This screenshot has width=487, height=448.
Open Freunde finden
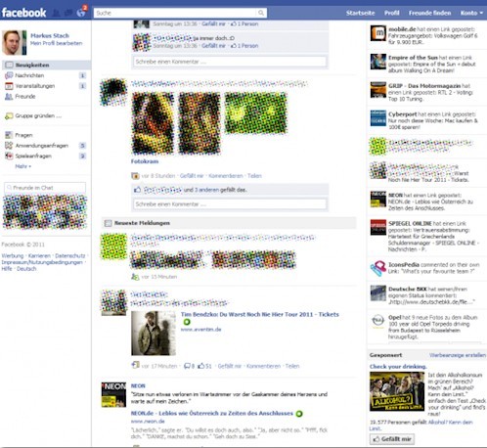pos(429,13)
